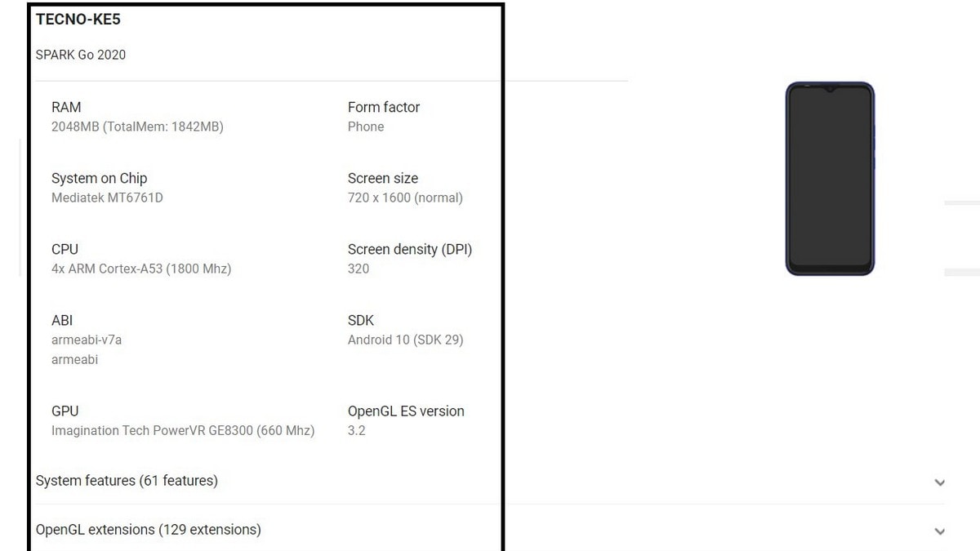Screen dimensions: 980x551
Task: Select Android 10 (SDK 29) value
Action: click(x=406, y=340)
